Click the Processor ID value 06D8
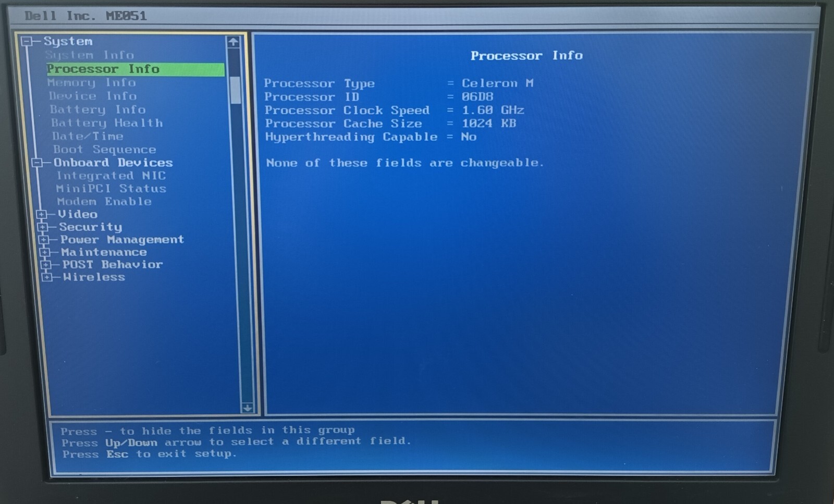The height and width of the screenshot is (504, 834). (477, 97)
